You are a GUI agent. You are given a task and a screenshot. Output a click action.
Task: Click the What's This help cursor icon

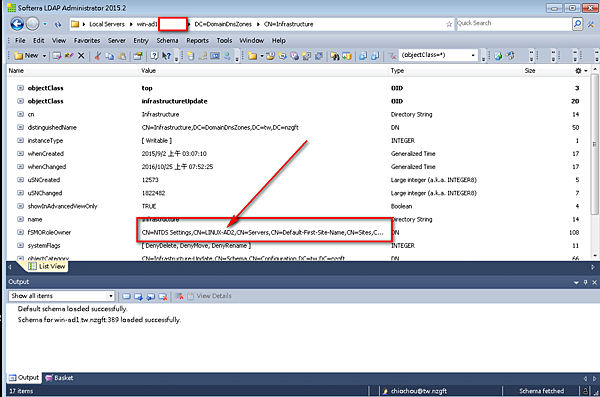point(166,56)
